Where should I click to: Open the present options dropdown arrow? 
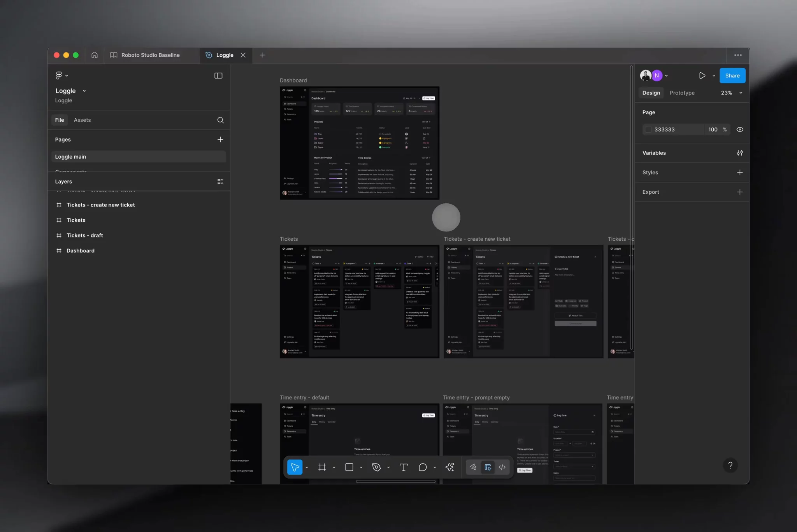(x=714, y=76)
